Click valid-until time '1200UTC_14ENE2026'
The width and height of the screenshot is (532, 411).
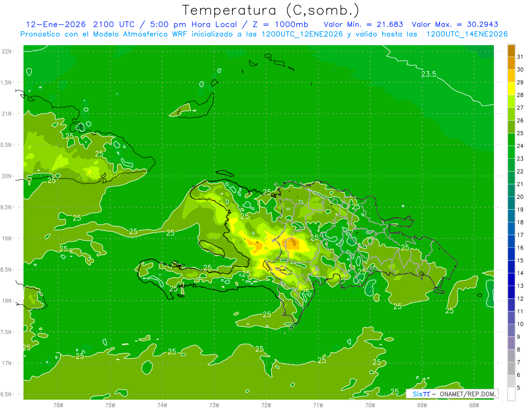pos(467,34)
